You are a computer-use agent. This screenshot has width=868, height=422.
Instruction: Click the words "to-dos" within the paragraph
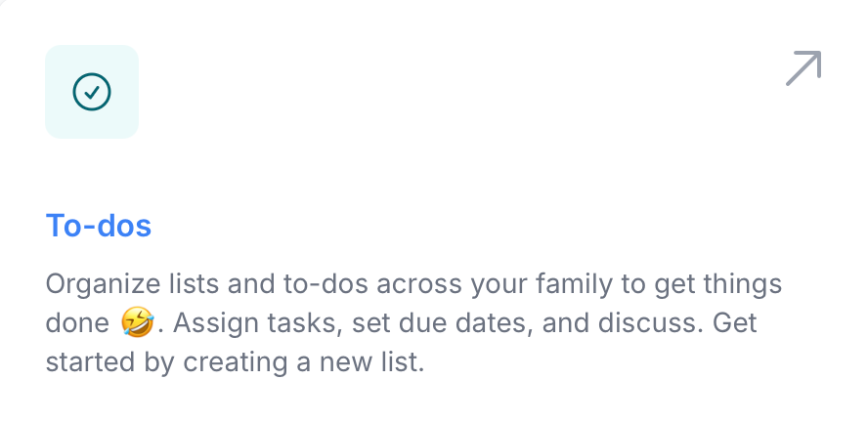(x=326, y=284)
